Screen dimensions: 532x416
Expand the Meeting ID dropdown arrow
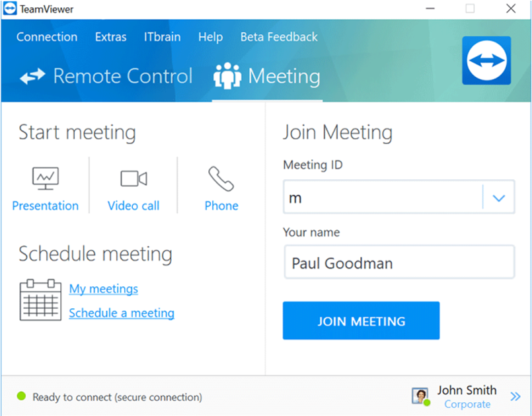pos(499,198)
